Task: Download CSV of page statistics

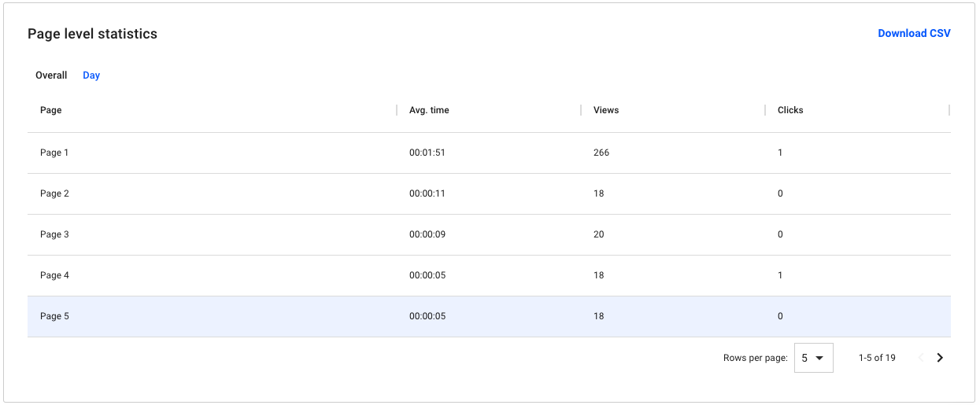Action: click(x=914, y=33)
